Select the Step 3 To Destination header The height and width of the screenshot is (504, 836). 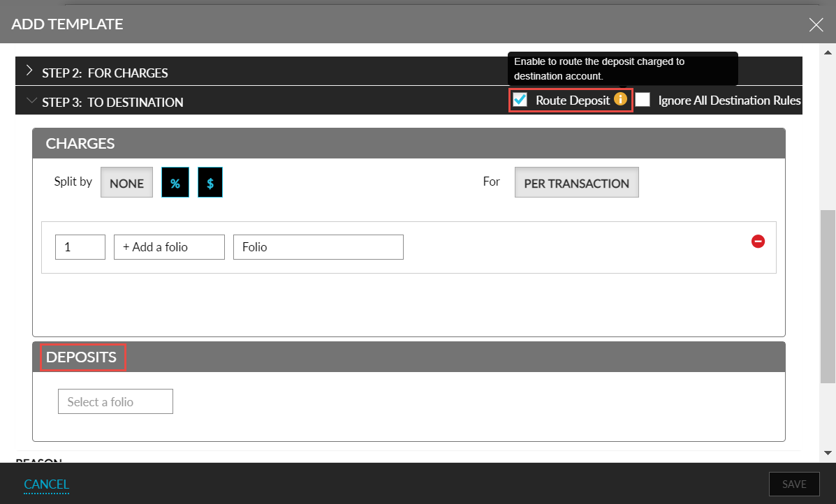click(112, 102)
